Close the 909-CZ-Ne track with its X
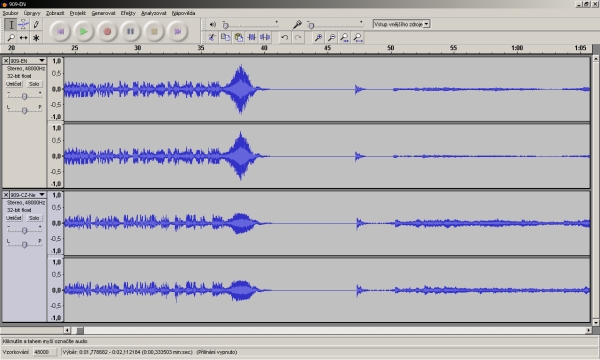Viewport: 600px width, 360px height. pos(6,195)
